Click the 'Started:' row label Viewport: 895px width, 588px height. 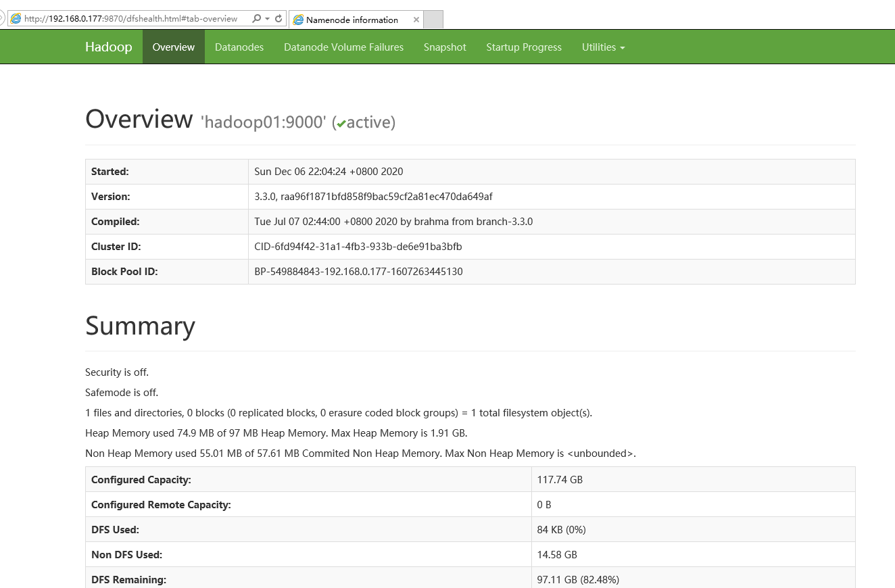click(x=110, y=172)
